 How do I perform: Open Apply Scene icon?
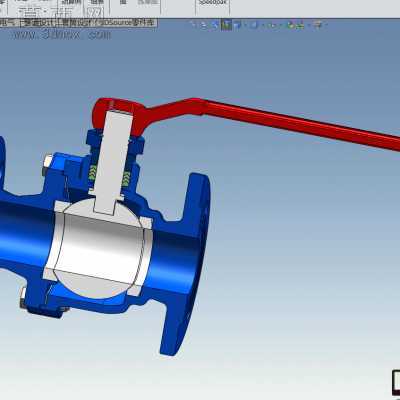(301, 25)
